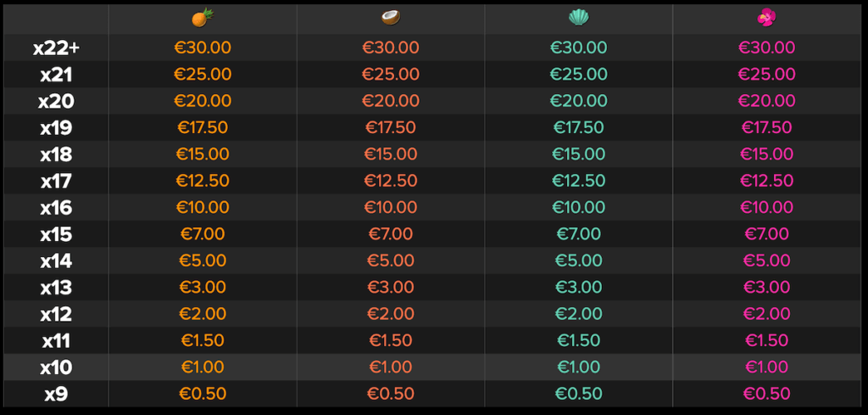Image resolution: width=868 pixels, height=415 pixels.
Task: Click the teal seashell symbol icon
Action: (579, 19)
